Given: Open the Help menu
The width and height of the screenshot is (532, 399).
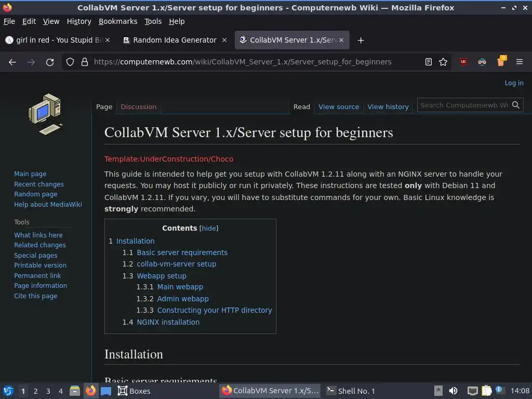Looking at the screenshot, I should 177,21.
